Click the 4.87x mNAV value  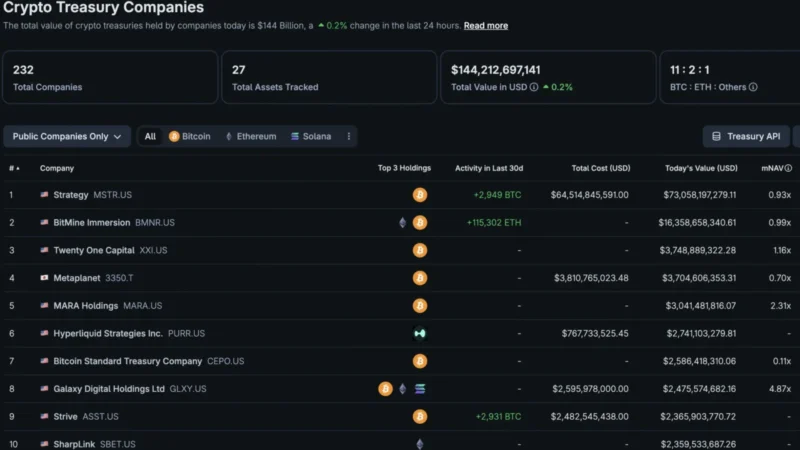(x=780, y=389)
